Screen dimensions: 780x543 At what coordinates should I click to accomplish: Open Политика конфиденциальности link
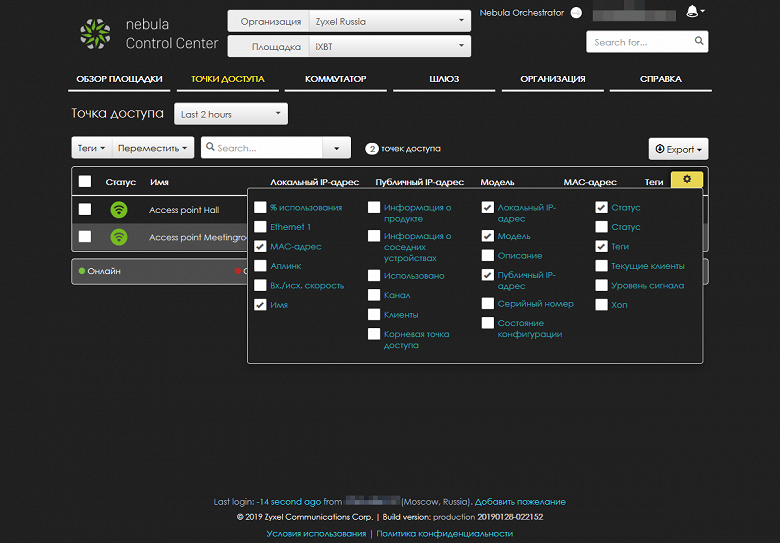click(444, 534)
